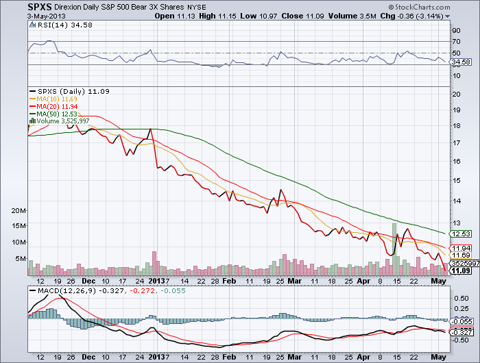The width and height of the screenshot is (480, 363).
Task: Open the dropdown arrow next to Chg value
Action: (x=447, y=16)
